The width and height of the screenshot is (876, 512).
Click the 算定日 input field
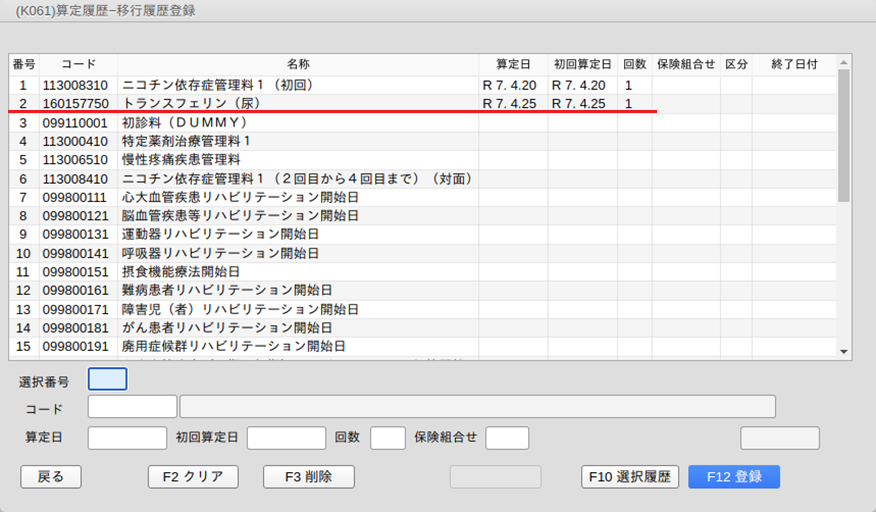127,438
